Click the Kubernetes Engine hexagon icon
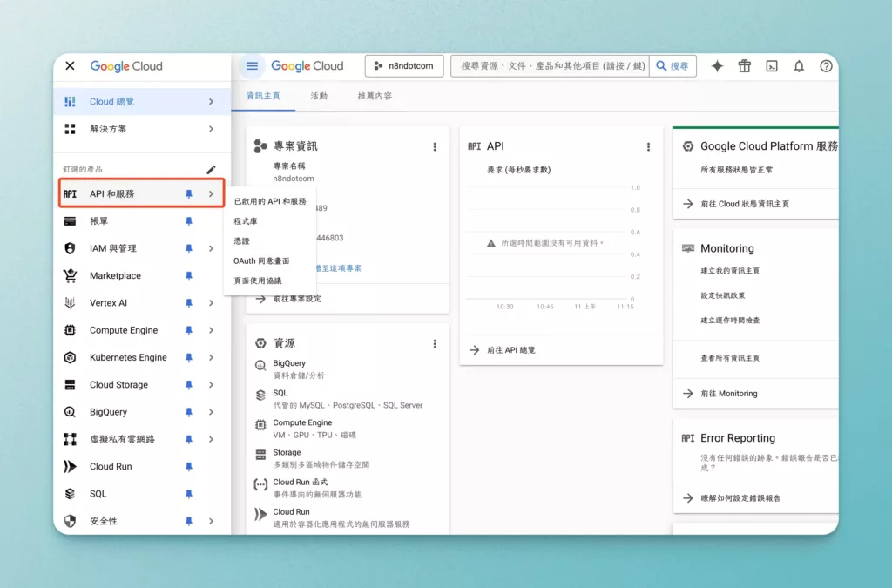The height and width of the screenshot is (588, 892). point(70,358)
